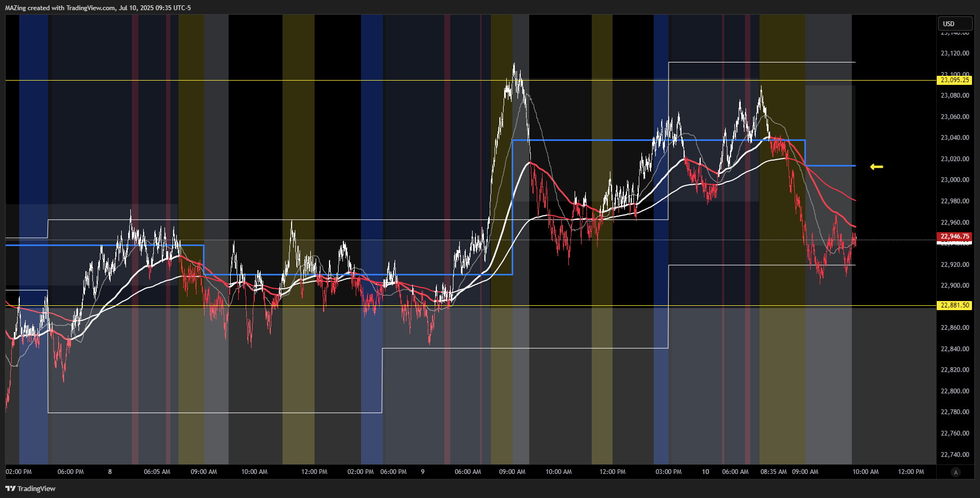Click the TradingView logo at bottom left

click(x=30, y=488)
